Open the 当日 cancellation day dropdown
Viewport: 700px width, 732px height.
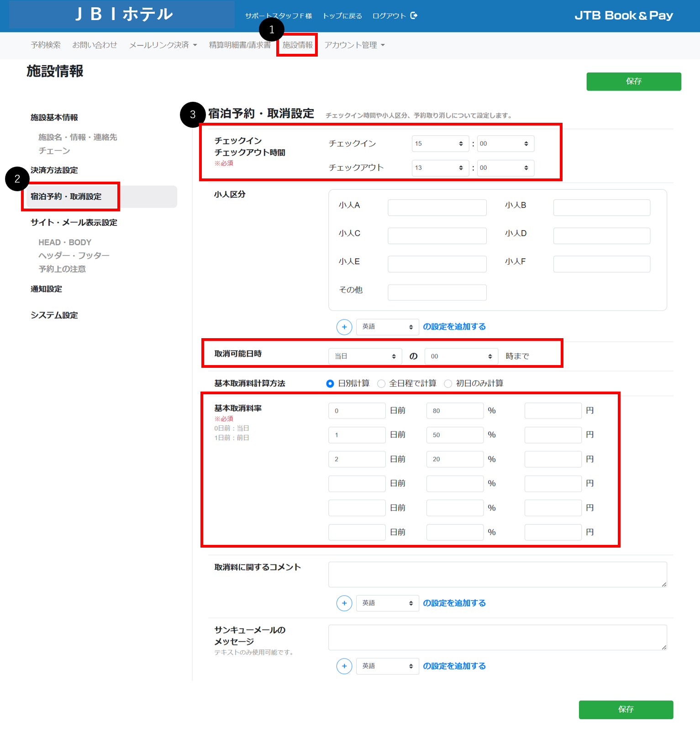click(365, 356)
